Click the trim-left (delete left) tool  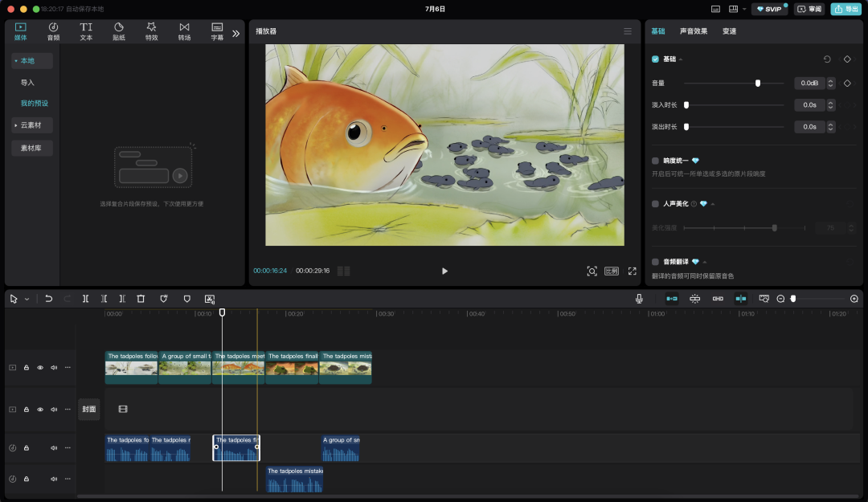click(x=104, y=299)
